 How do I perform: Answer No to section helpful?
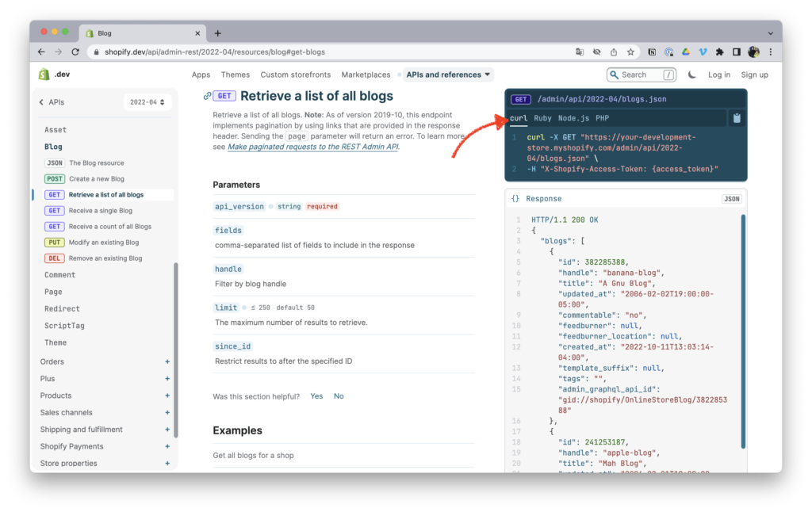coord(339,396)
